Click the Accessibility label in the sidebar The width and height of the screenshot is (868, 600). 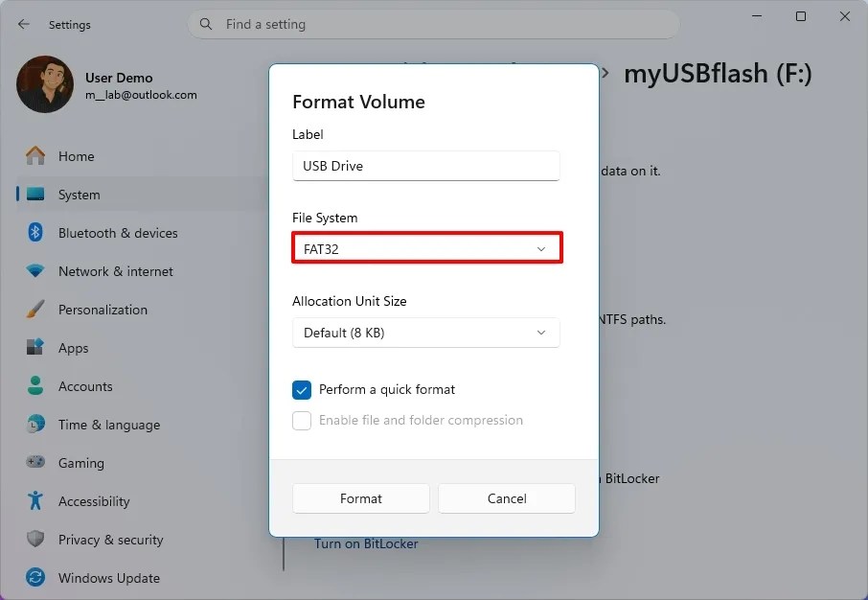coord(94,501)
